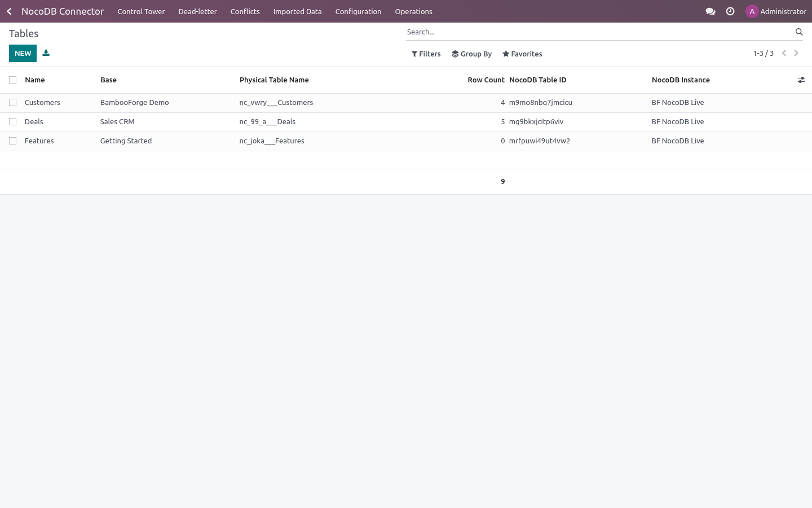812x508 pixels.
Task: Open the Dead-letter menu
Action: [197, 11]
